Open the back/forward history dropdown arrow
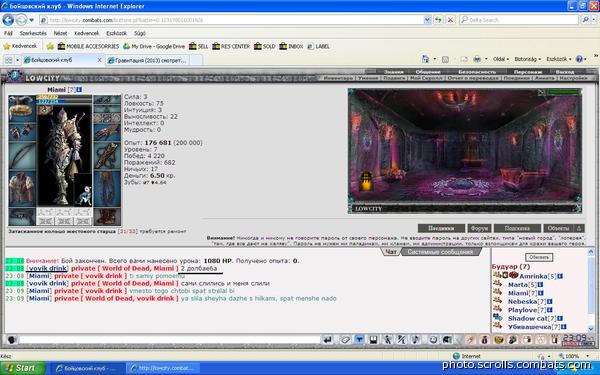Image resolution: width=600 pixels, height=375 pixels. click(x=32, y=20)
